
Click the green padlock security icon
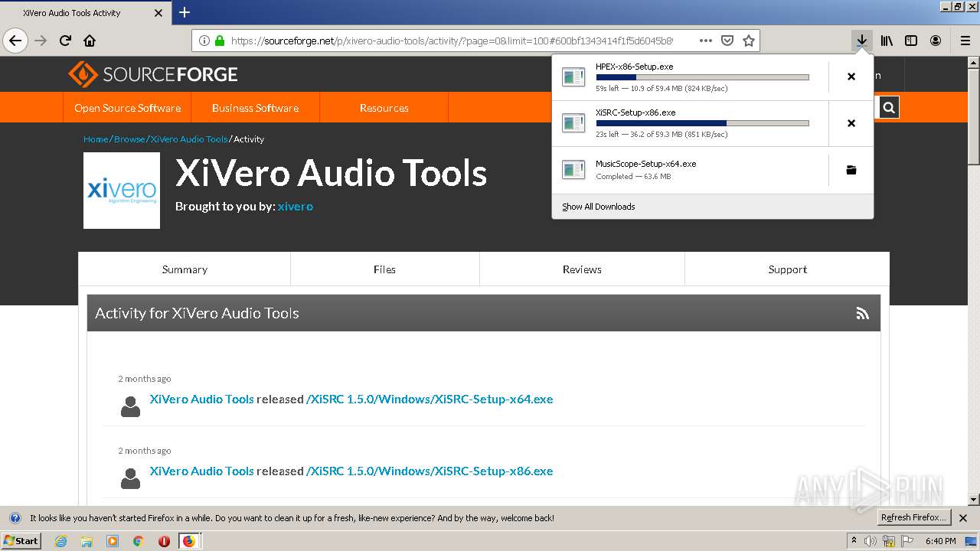(x=220, y=41)
